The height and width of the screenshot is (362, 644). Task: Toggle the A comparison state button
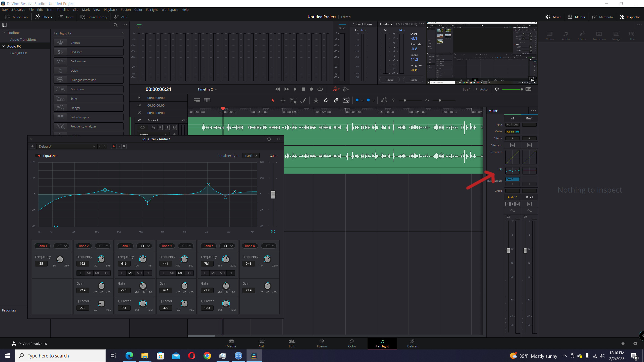click(114, 146)
